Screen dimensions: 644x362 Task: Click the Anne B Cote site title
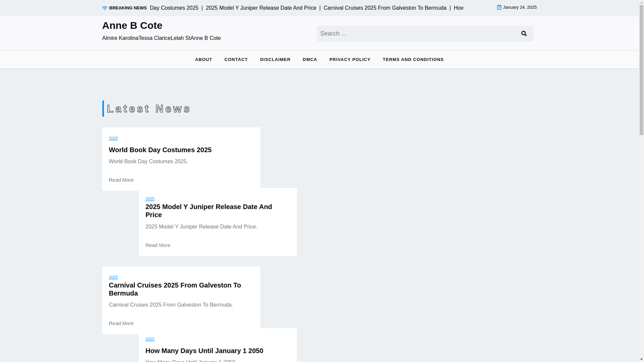132,25
